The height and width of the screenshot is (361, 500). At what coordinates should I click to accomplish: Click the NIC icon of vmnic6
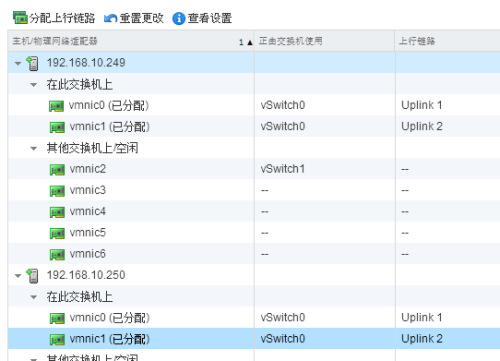[x=57, y=255]
